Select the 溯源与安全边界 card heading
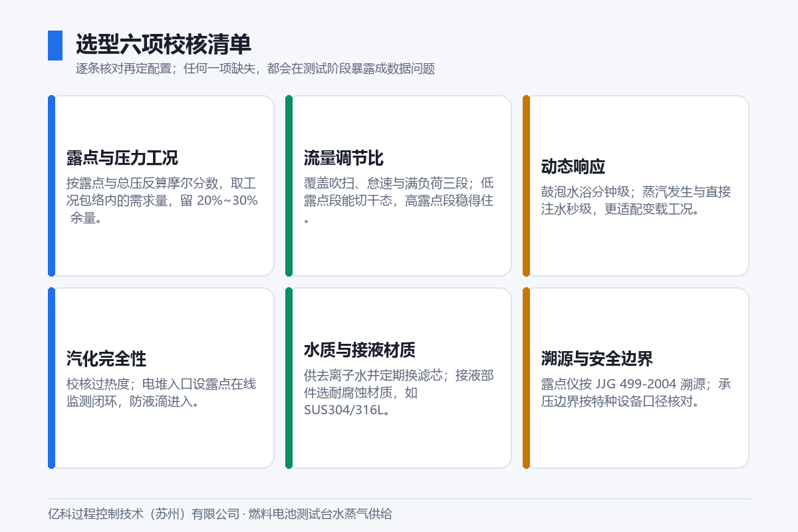The image size is (798, 532). (597, 359)
